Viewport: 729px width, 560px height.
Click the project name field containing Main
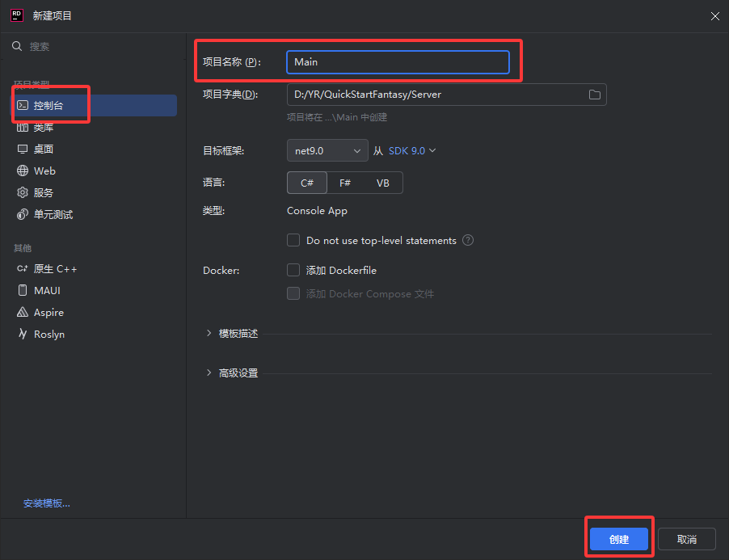[x=398, y=62]
